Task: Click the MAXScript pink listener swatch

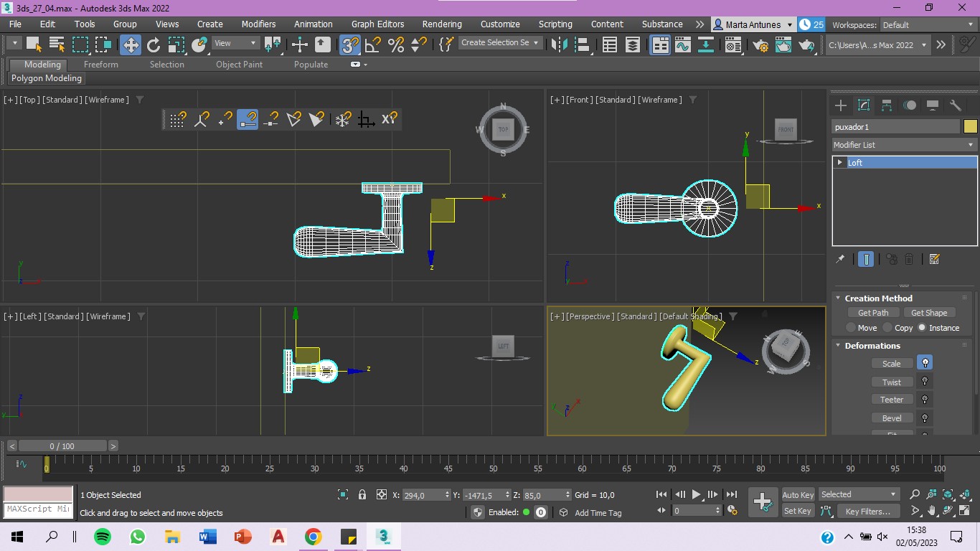Action: tap(38, 494)
